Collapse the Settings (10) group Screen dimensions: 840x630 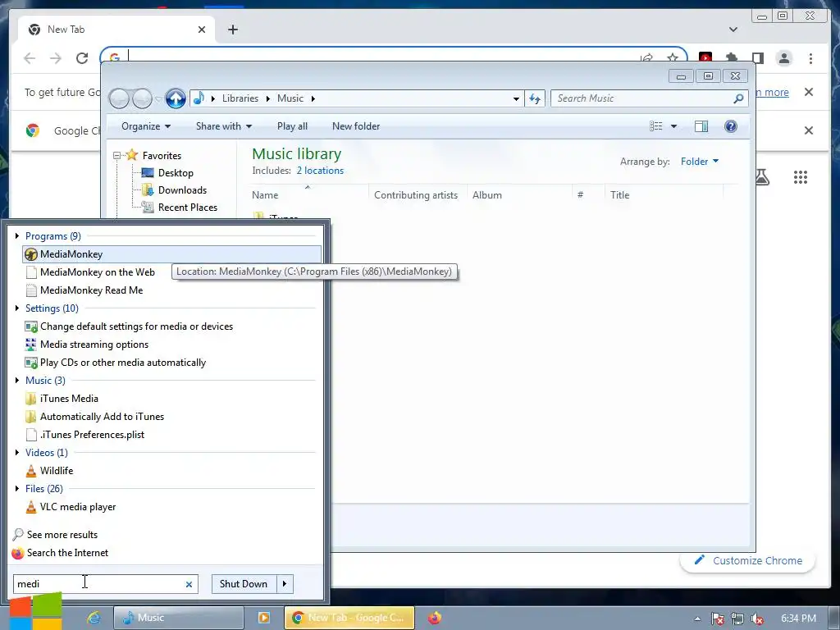pyautogui.click(x=17, y=308)
